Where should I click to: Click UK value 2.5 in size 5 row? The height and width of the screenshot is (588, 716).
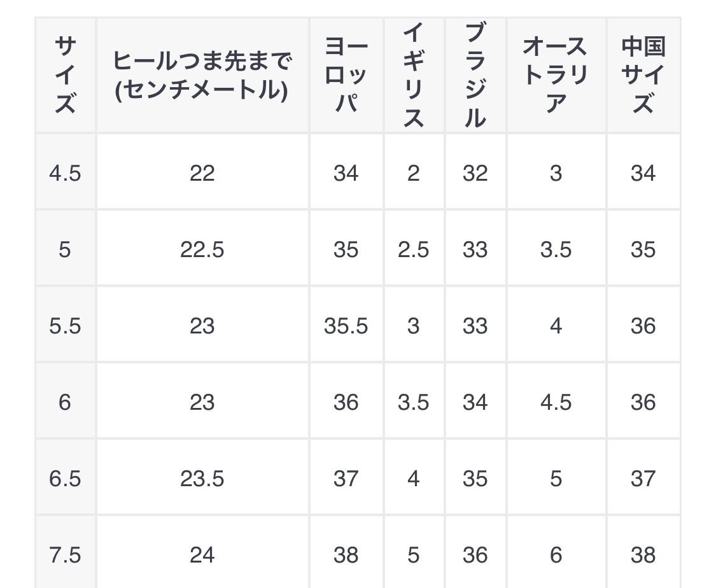[414, 249]
